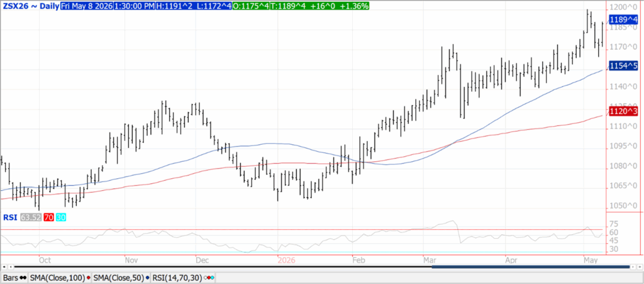This screenshot has height=284, width=644.
Task: Click the 2026 year marker on the time axis
Action: point(287,260)
